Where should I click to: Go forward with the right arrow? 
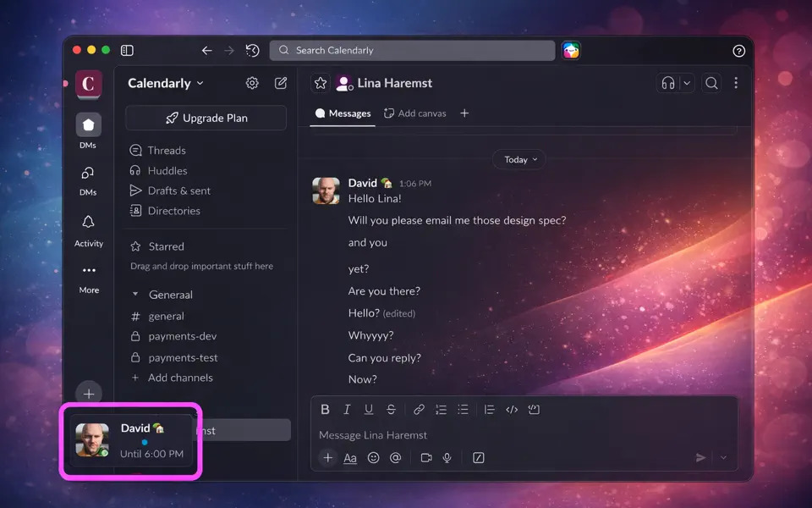pyautogui.click(x=229, y=50)
